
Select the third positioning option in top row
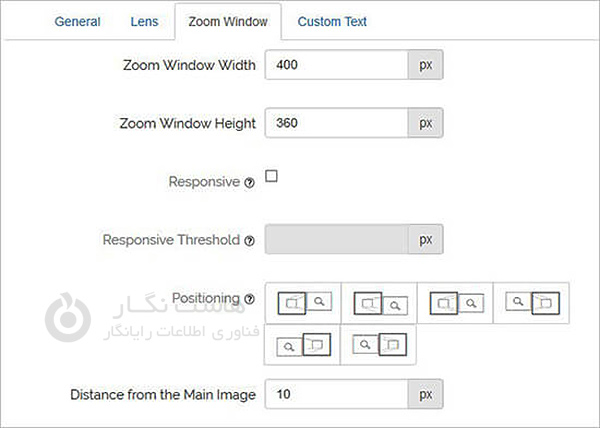(x=455, y=302)
